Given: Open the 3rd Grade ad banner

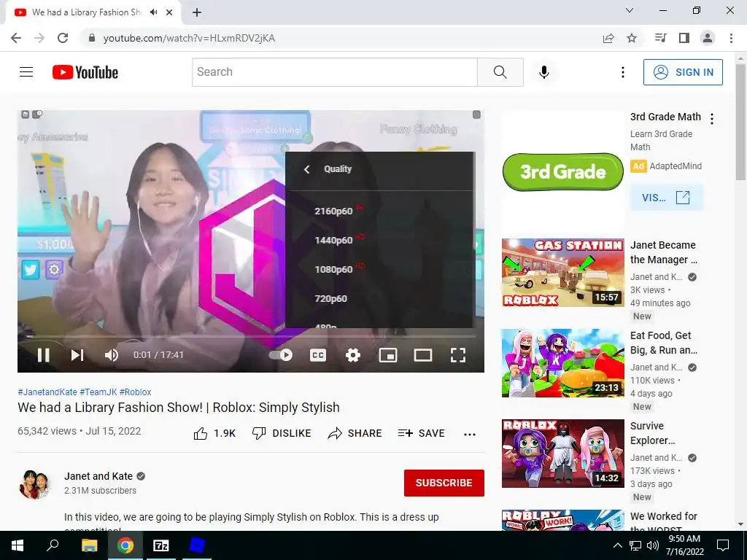Looking at the screenshot, I should coord(562,172).
